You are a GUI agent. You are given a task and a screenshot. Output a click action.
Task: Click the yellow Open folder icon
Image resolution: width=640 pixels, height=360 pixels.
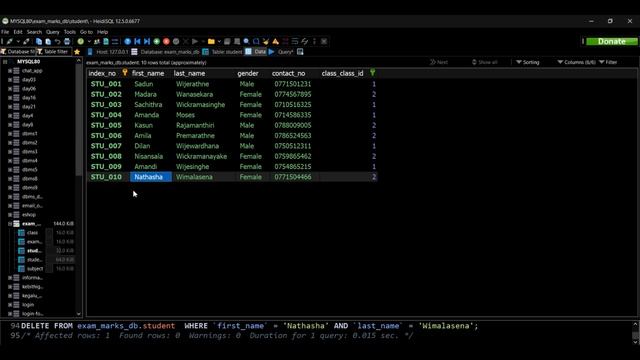(211, 41)
